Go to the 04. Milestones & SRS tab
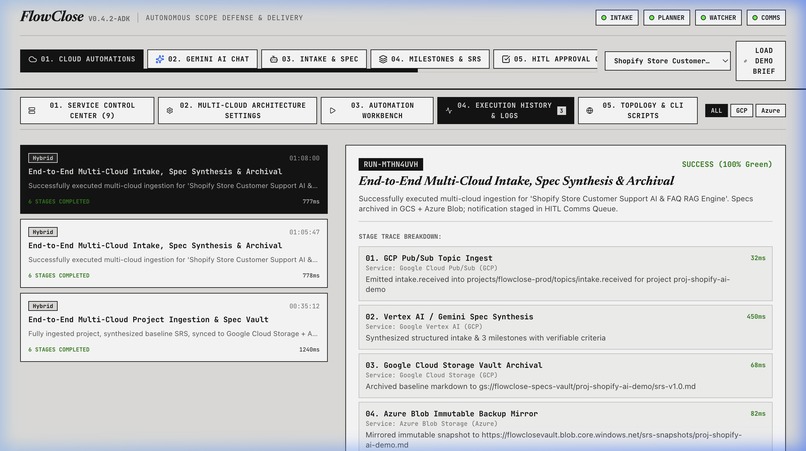Image resolution: width=806 pixels, height=451 pixels. click(430, 59)
